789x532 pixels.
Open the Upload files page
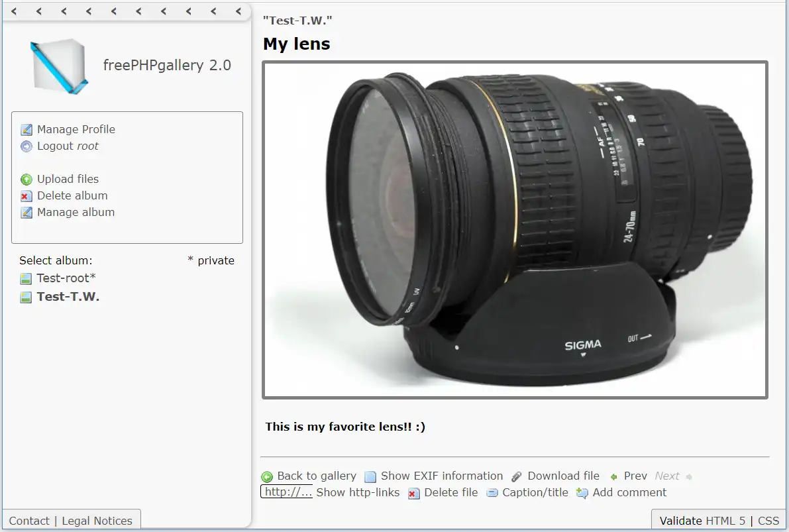click(x=68, y=179)
